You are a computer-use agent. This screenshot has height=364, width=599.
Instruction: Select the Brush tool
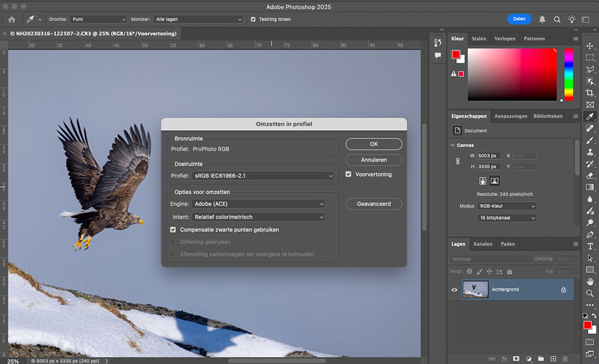coord(590,140)
